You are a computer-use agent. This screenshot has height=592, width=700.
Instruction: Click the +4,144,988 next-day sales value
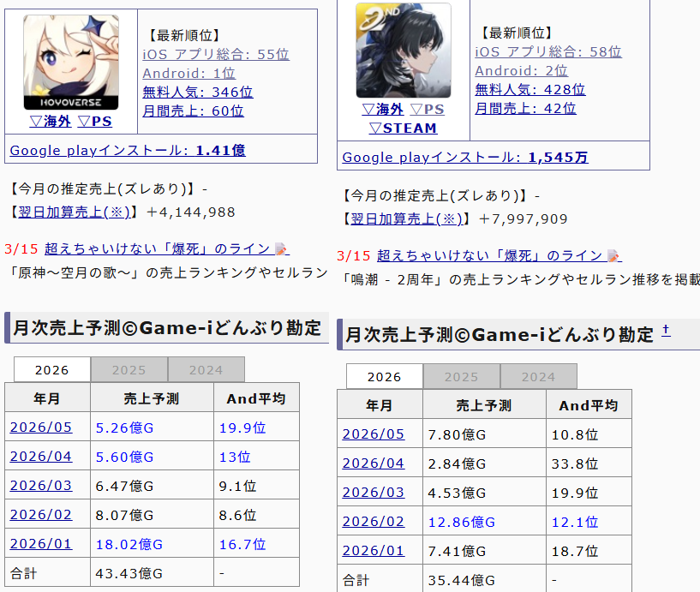click(x=190, y=212)
